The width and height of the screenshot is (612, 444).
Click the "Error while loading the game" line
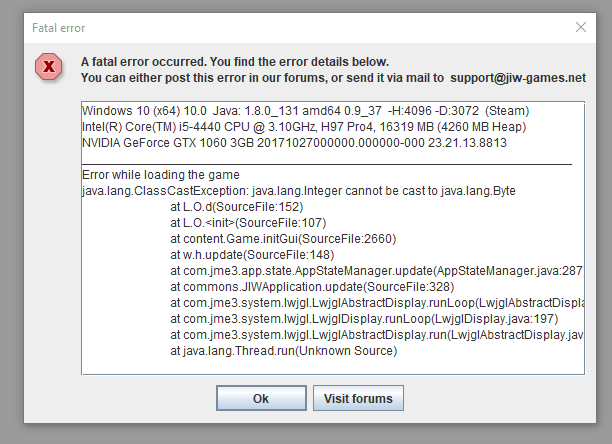161,175
